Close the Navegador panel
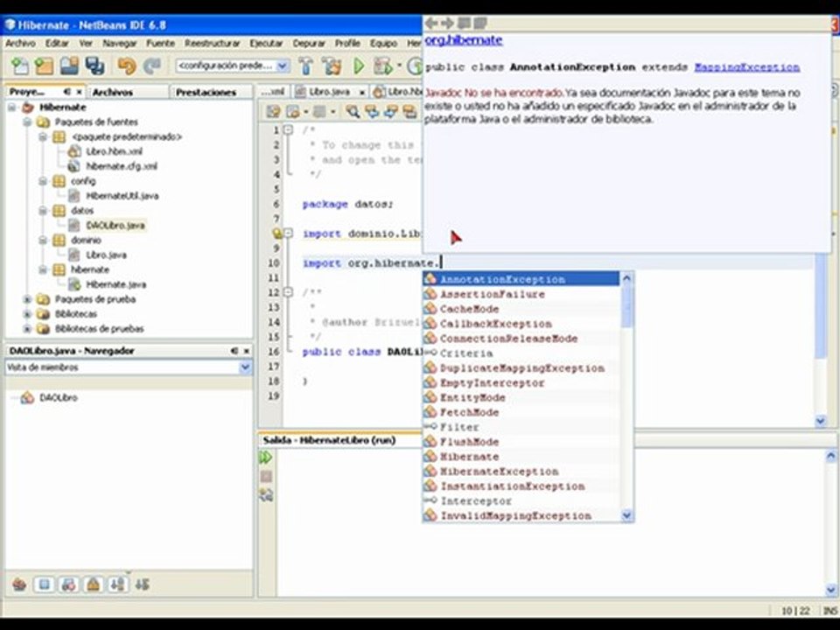The height and width of the screenshot is (630, 840). [247, 351]
